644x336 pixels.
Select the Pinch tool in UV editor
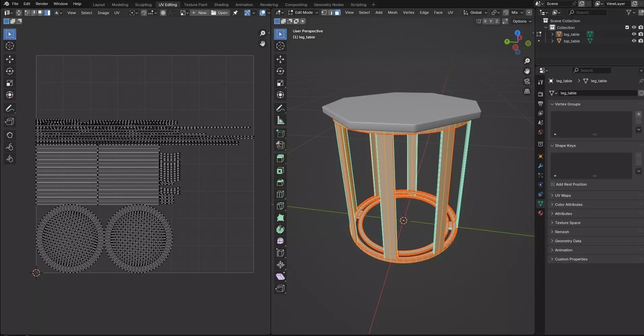[x=10, y=159]
